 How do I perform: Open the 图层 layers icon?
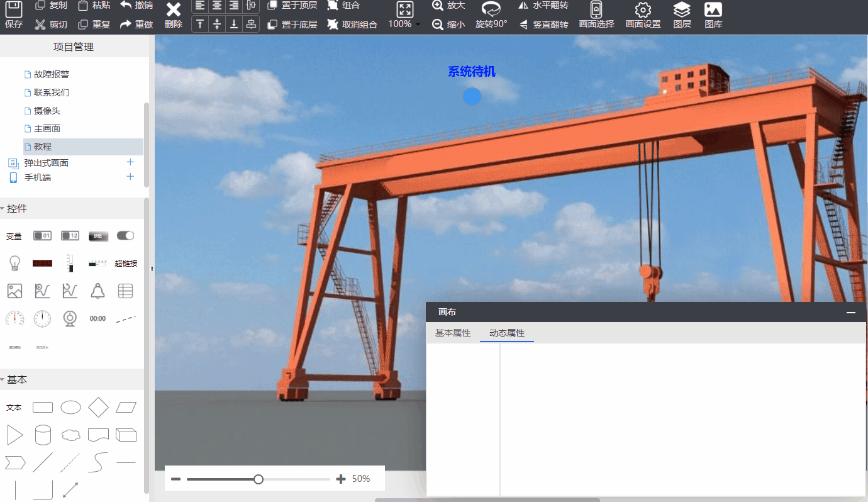tap(682, 9)
